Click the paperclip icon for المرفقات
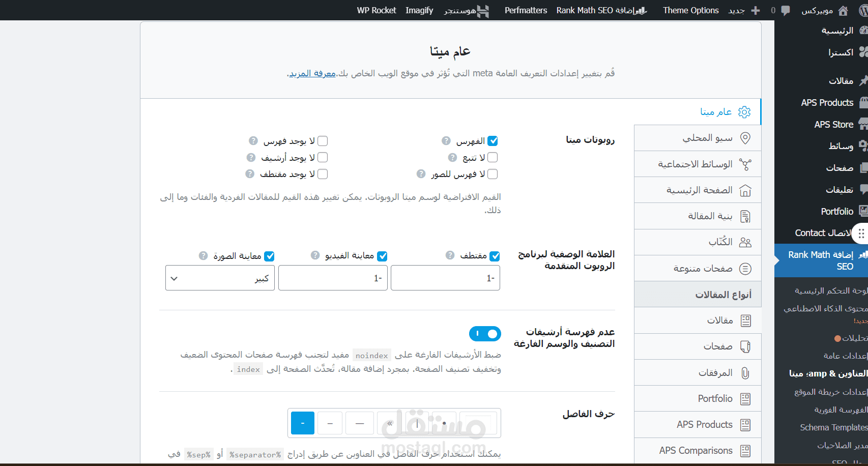Viewport: 868px width, 466px height. point(745,373)
